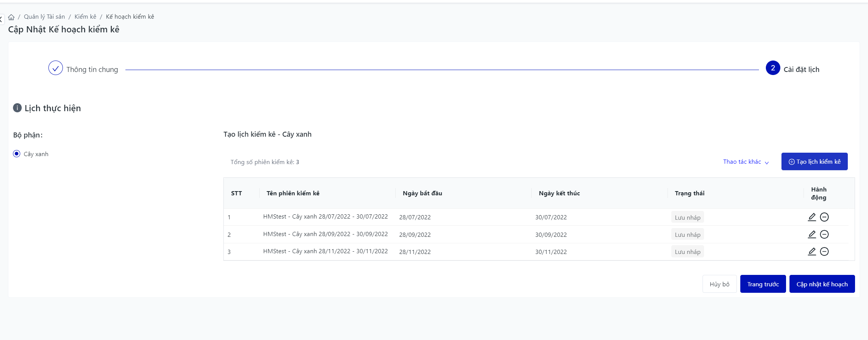Open Kế hoạch kiểm kê breadcrumb link
Screen dimensions: 868x340
130,17
